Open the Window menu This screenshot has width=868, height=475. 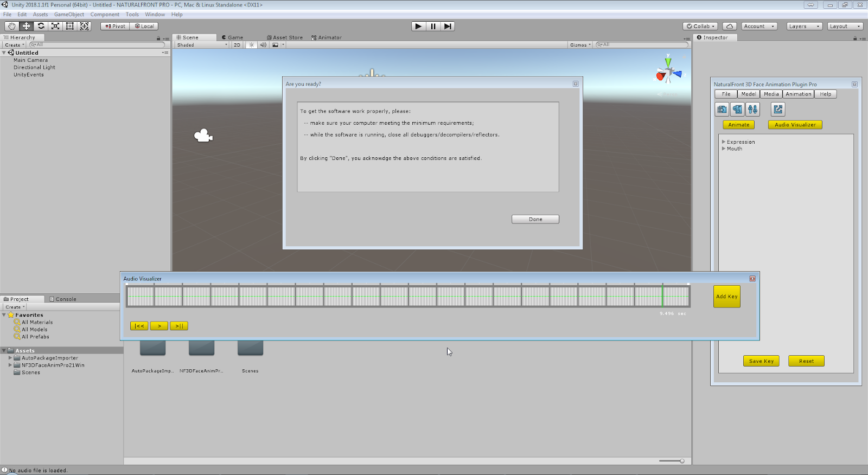[155, 15]
